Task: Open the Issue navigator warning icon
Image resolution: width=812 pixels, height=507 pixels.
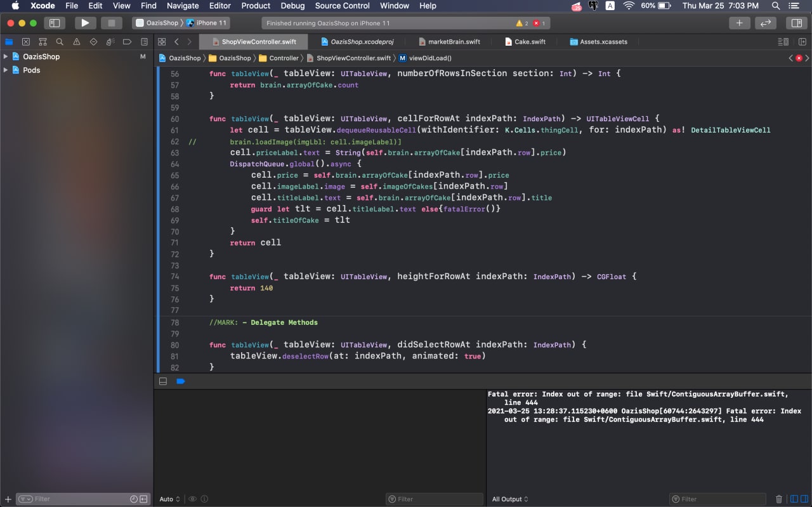Action: pos(77,42)
